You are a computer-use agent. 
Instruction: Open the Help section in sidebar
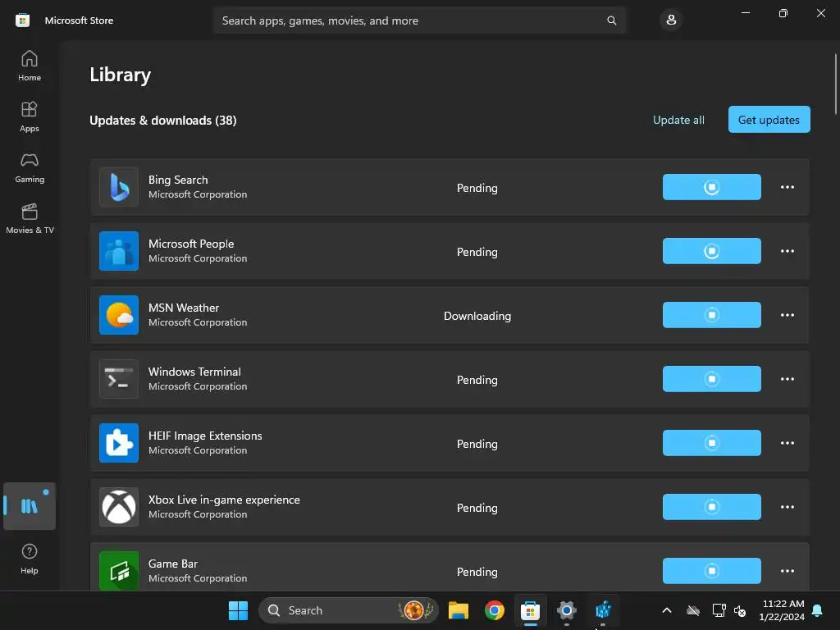pos(30,559)
